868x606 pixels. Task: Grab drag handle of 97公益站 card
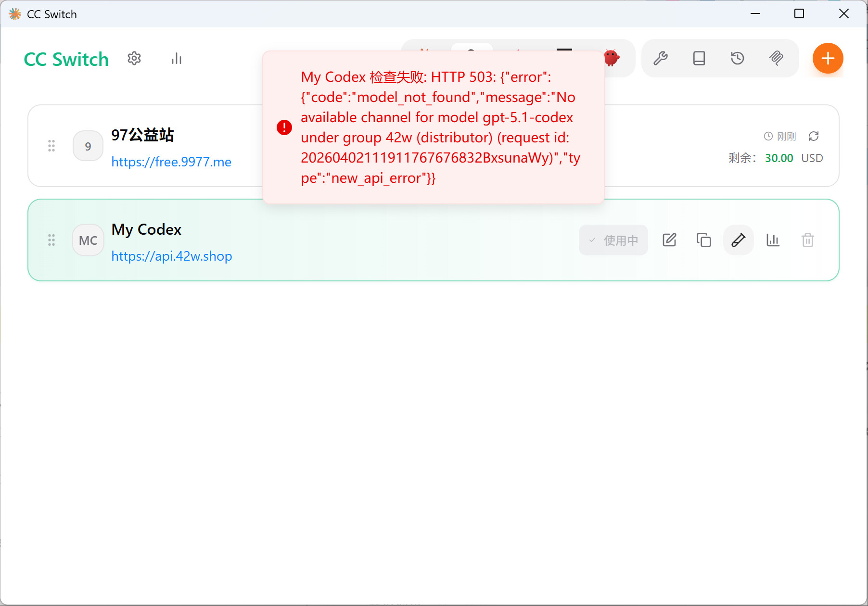point(51,146)
